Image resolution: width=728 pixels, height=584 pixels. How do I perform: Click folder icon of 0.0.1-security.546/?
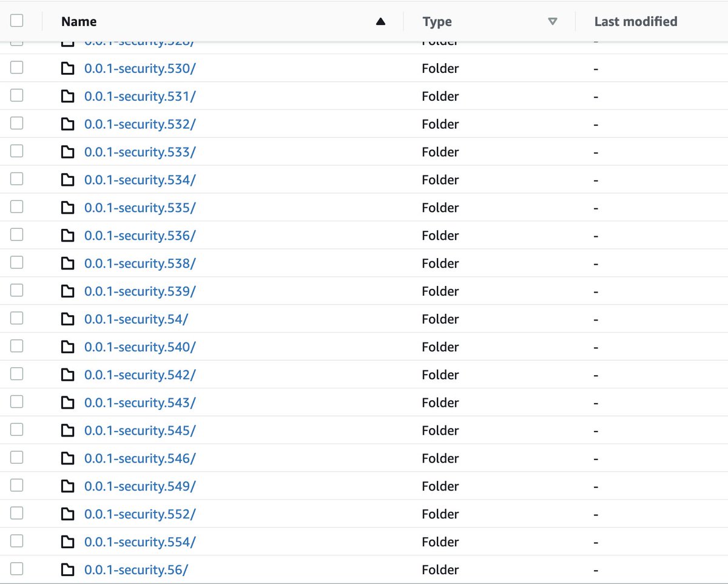(68, 459)
